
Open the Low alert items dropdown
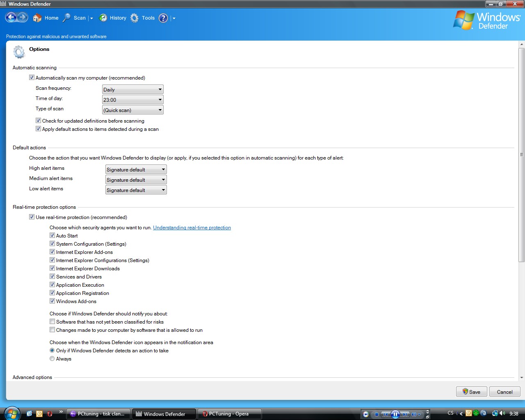(136, 190)
